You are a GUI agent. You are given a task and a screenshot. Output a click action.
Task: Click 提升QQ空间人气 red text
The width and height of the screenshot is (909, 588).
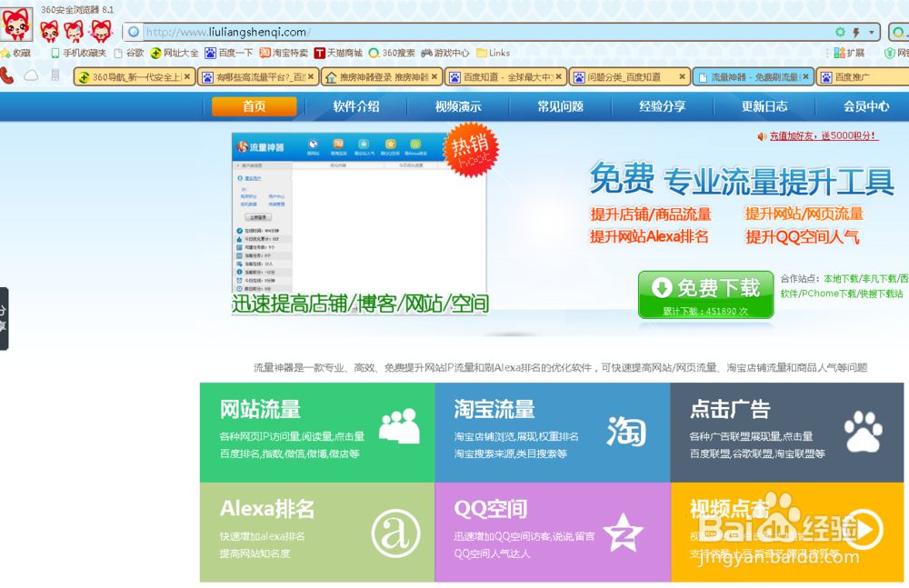tap(803, 236)
